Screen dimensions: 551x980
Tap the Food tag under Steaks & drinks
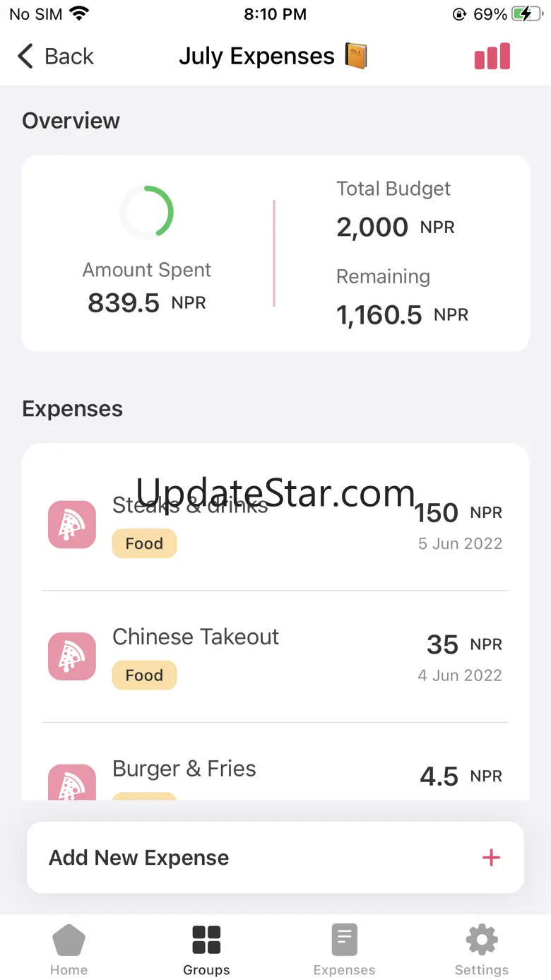(x=144, y=544)
